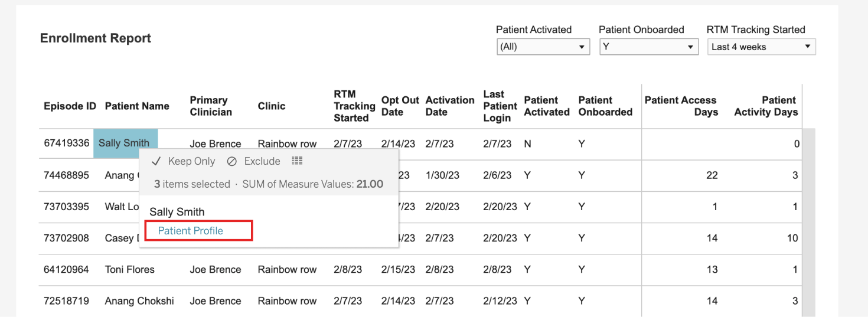This screenshot has height=317, width=868.
Task: Open the view data table icon
Action: 297,161
